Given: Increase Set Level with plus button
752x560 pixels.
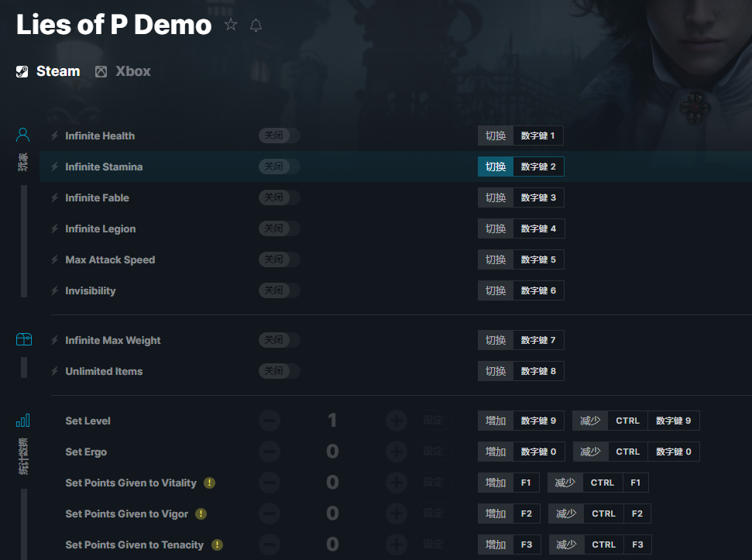Looking at the screenshot, I should pyautogui.click(x=397, y=421).
